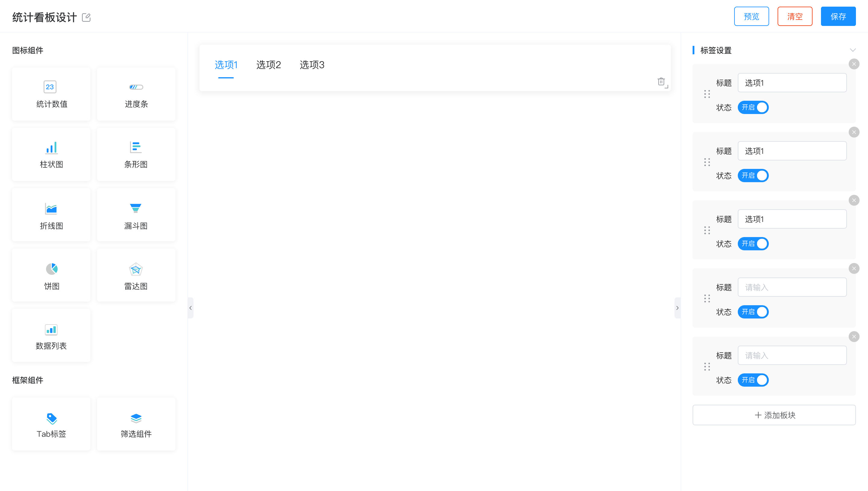This screenshot has width=868, height=491.
Task: Select the 雷达图 component
Action: (136, 275)
